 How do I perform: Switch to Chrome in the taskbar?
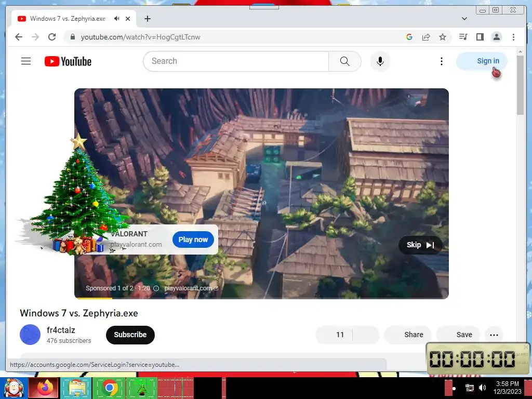coord(109,388)
